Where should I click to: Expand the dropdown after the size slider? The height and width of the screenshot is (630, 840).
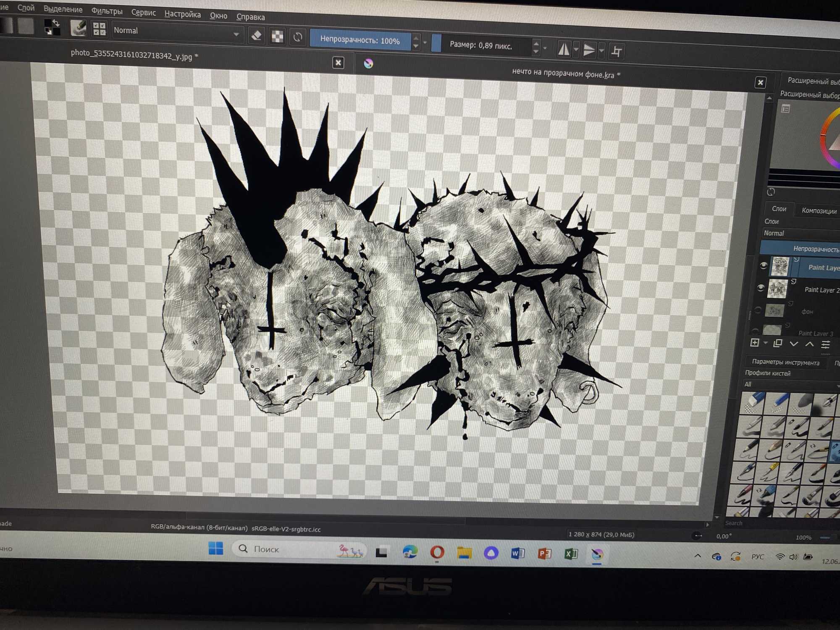click(x=545, y=48)
